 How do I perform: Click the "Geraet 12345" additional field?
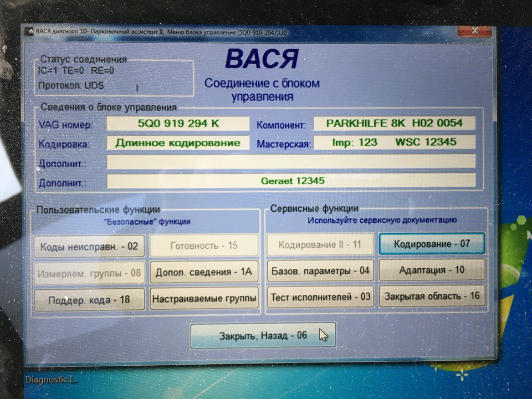[x=291, y=181]
